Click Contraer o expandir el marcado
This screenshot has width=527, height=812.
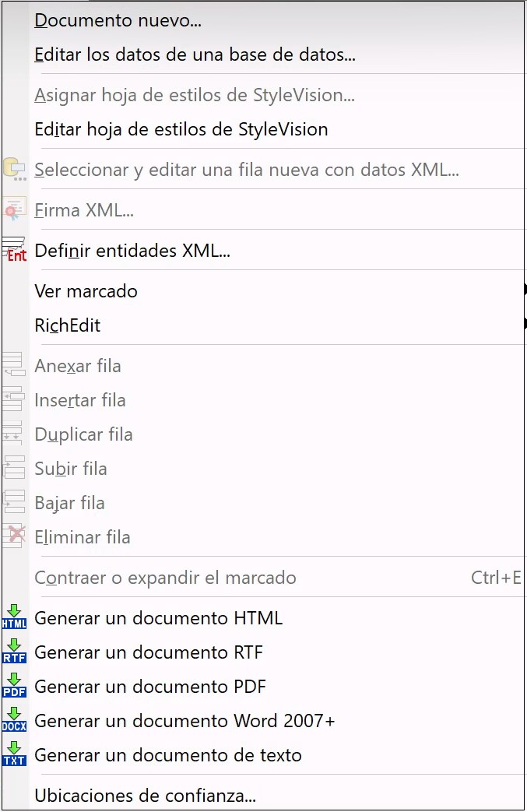166,578
